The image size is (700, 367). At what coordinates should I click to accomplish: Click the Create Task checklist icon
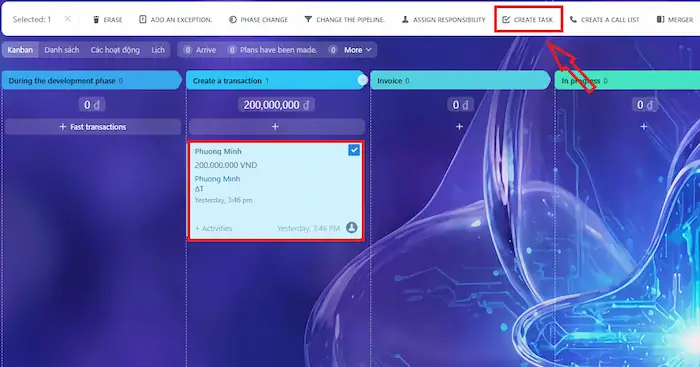click(x=506, y=20)
